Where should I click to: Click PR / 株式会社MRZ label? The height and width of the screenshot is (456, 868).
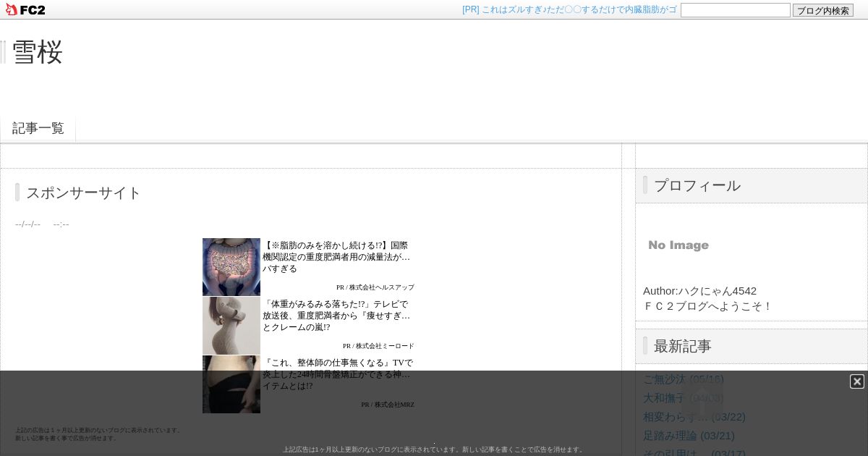388,405
